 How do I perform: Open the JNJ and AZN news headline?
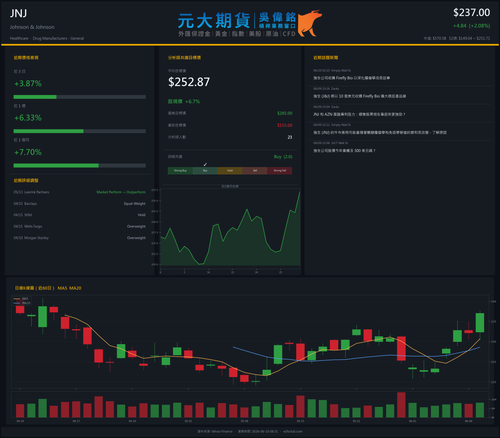(359, 114)
